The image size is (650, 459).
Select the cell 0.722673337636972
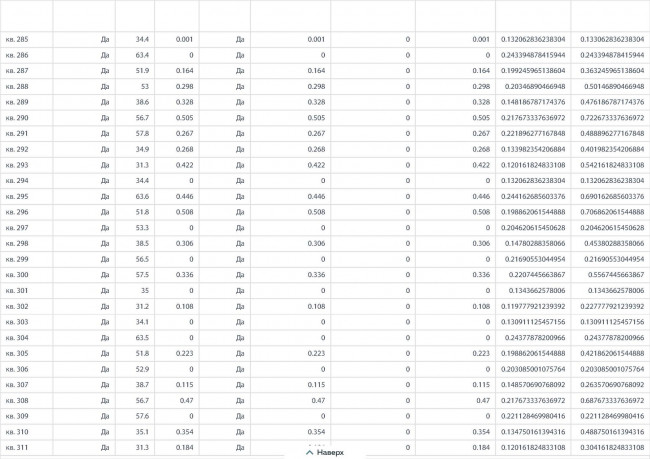(612, 118)
